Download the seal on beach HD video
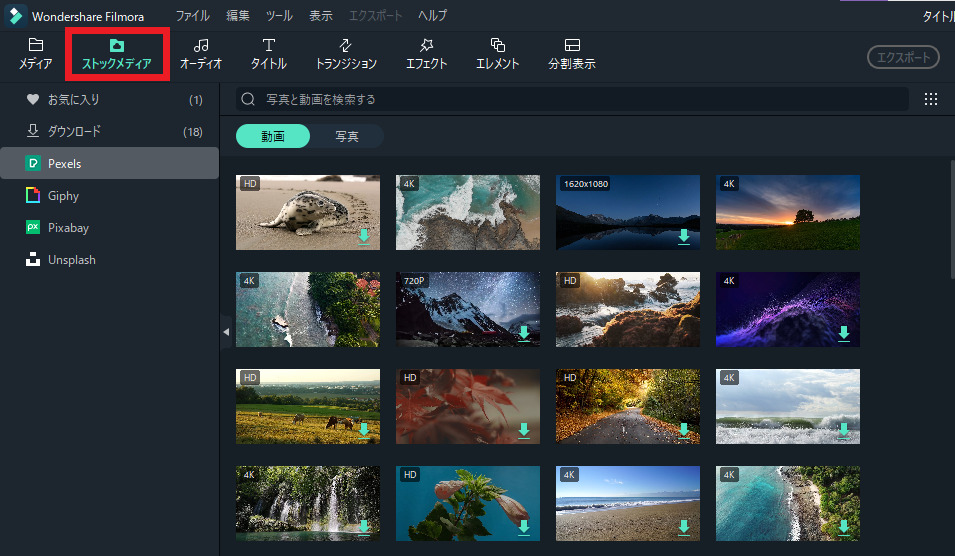 point(364,236)
